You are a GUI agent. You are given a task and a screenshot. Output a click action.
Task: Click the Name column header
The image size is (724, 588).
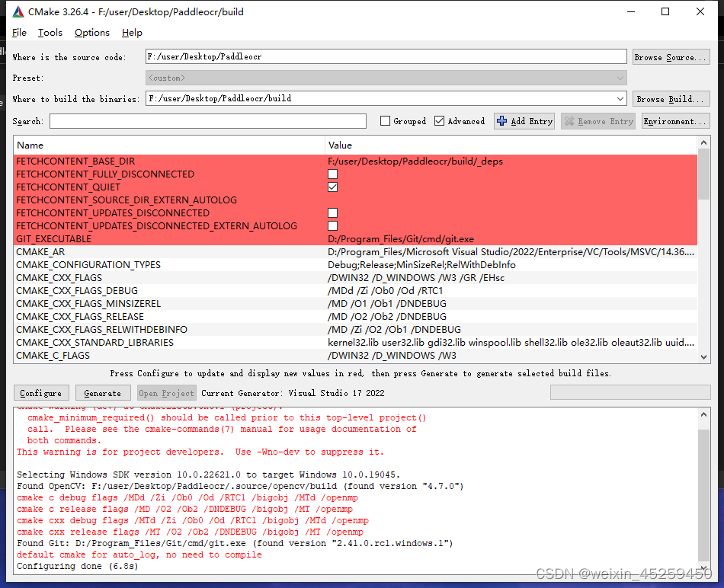coord(169,145)
